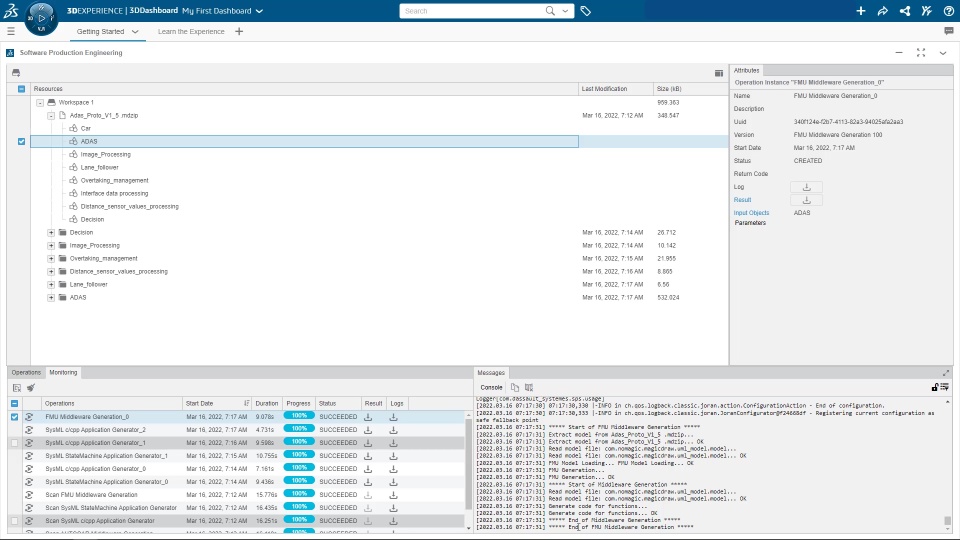The image size is (960, 540).
Task: Click the Console button
Action: click(x=491, y=387)
